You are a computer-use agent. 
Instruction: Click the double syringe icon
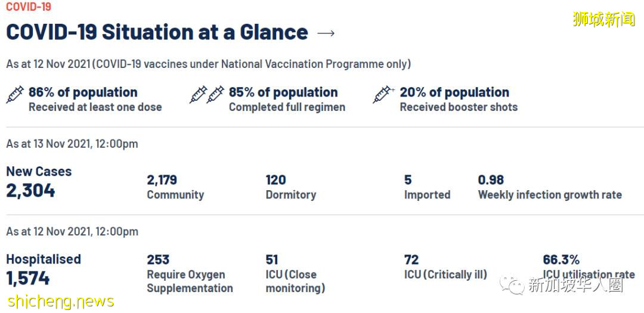[x=207, y=94]
